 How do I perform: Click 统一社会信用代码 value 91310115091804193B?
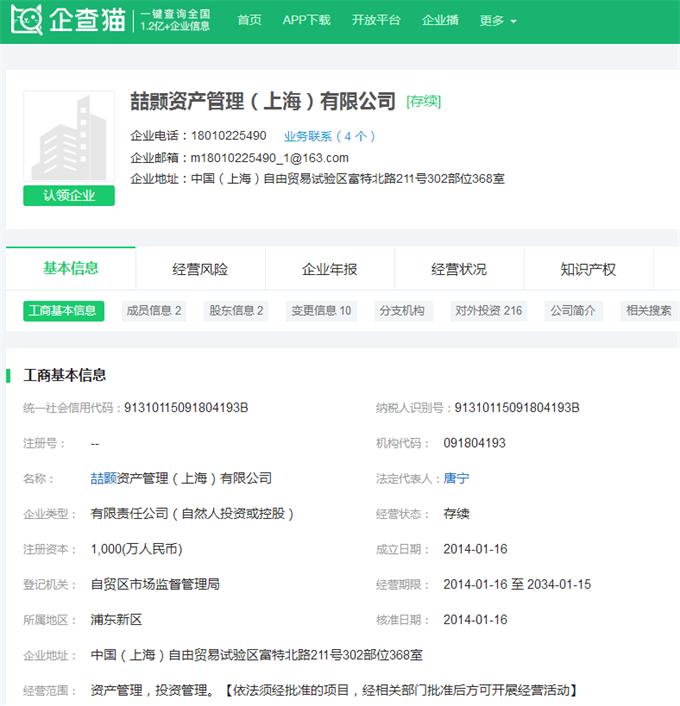tap(186, 407)
